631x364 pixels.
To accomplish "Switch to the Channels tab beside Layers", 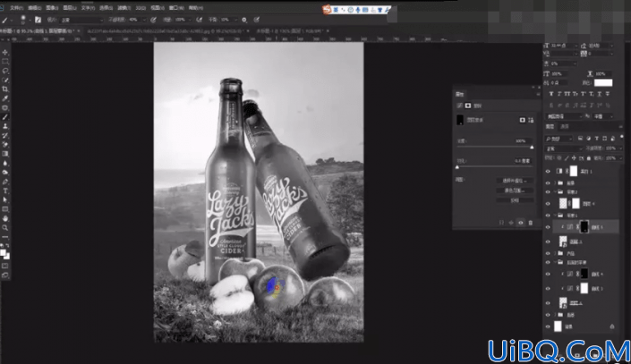I will [x=565, y=127].
